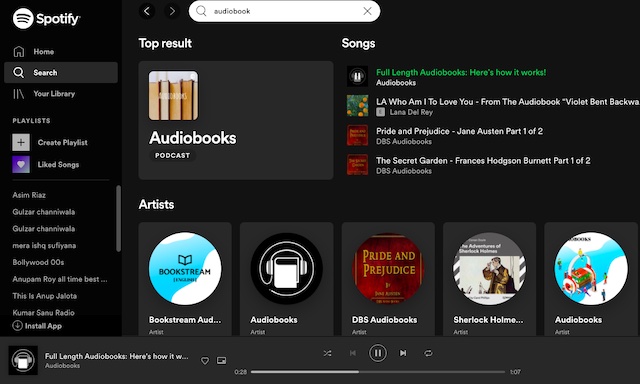Toggle repeat mode
The image size is (640, 384).
428,353
